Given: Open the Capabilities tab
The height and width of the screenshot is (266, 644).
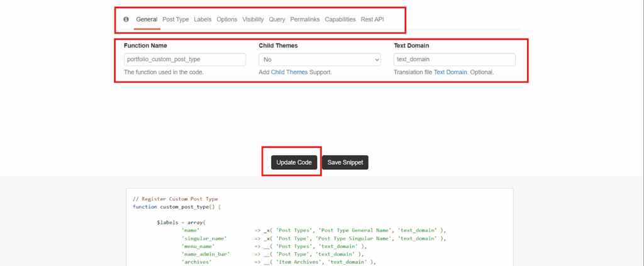Looking at the screenshot, I should tap(340, 19).
